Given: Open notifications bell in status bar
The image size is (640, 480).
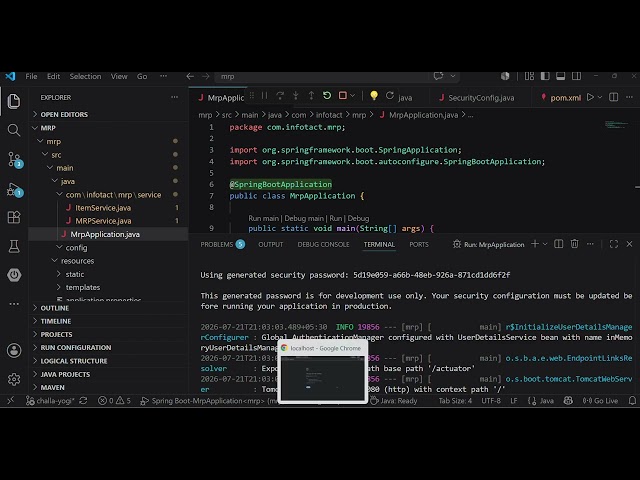Looking at the screenshot, I should click(632, 401).
